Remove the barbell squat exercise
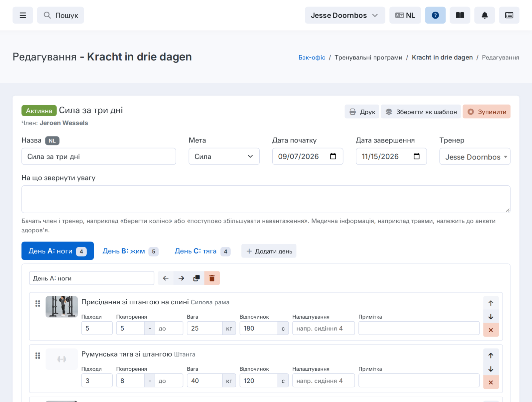 coord(491,330)
